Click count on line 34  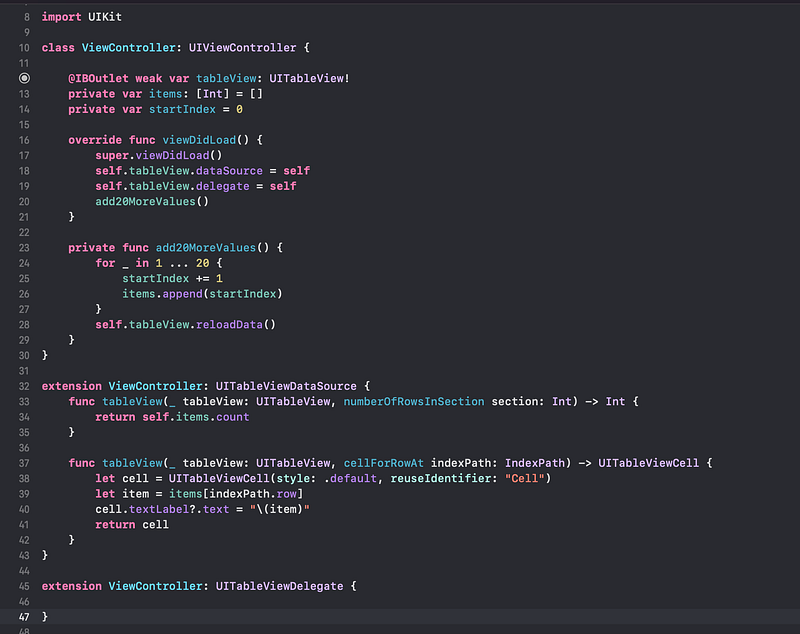point(233,417)
